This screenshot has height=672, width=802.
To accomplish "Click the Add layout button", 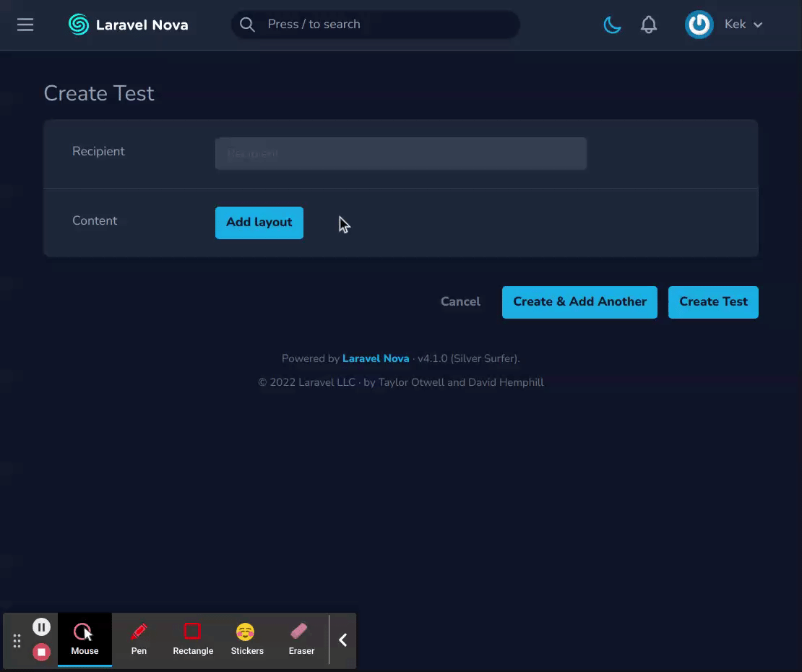I will (x=259, y=223).
